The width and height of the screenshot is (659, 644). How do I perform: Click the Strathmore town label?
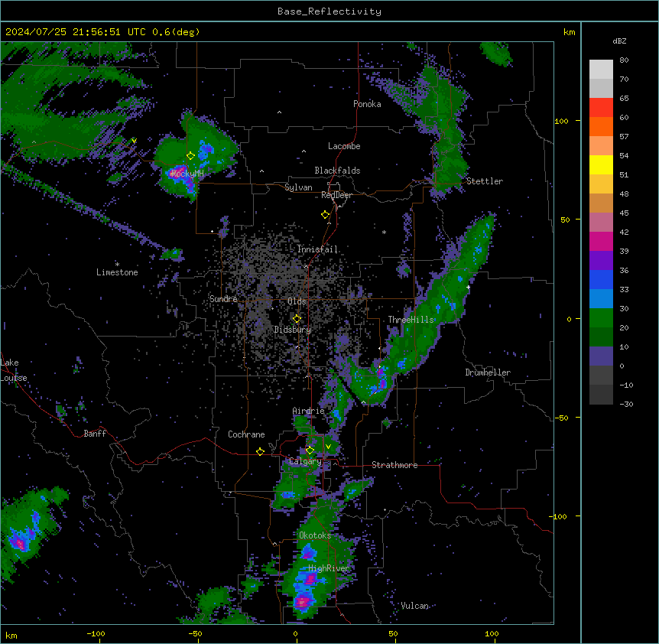tap(394, 465)
